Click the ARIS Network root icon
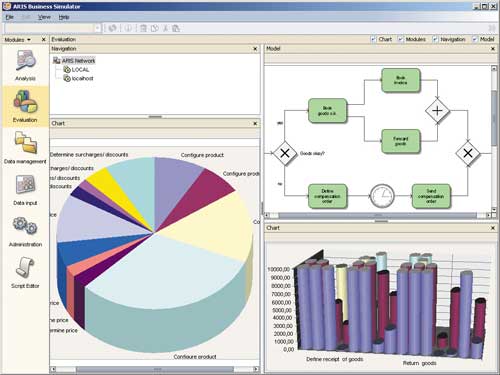The height and width of the screenshot is (375, 500). 57,61
